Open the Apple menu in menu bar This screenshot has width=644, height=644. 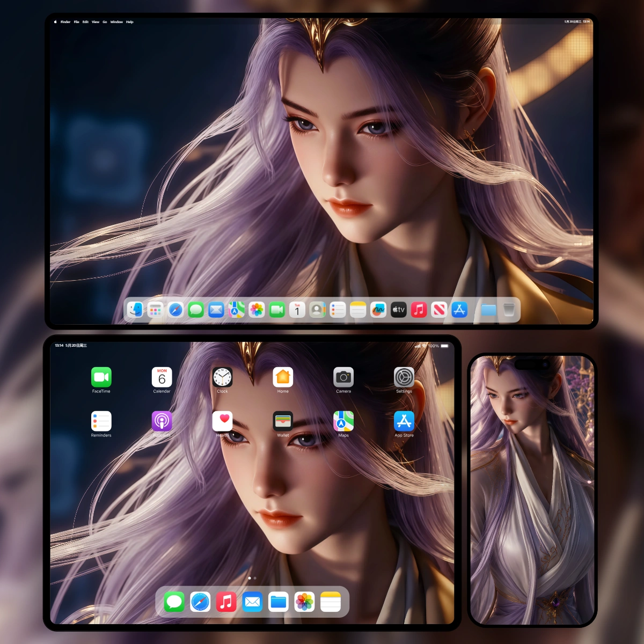point(55,22)
